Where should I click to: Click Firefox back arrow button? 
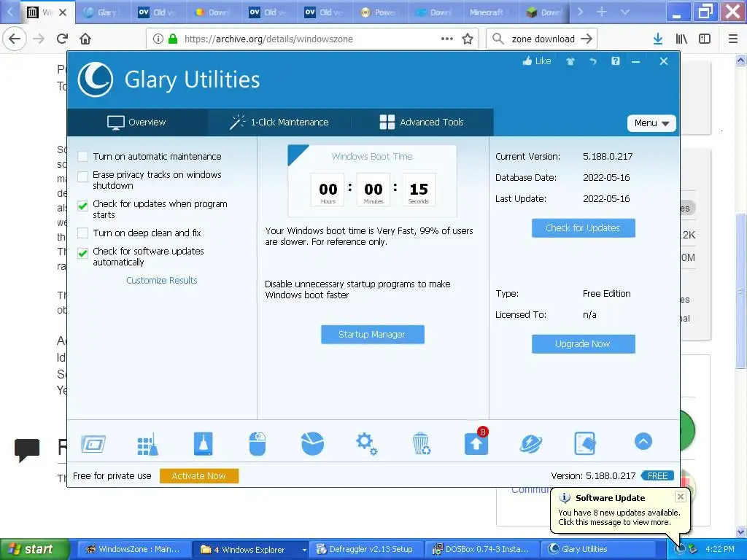coord(15,39)
